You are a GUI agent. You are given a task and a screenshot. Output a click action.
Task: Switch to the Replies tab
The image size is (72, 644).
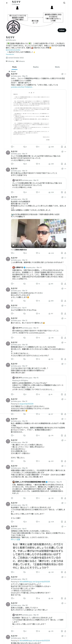pos(36,67)
